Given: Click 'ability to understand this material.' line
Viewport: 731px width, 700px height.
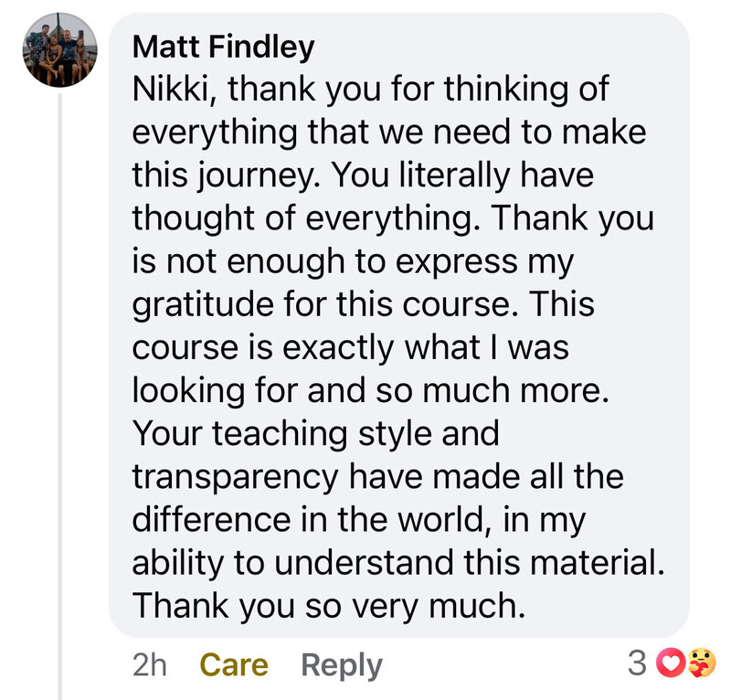Looking at the screenshot, I should 398,563.
